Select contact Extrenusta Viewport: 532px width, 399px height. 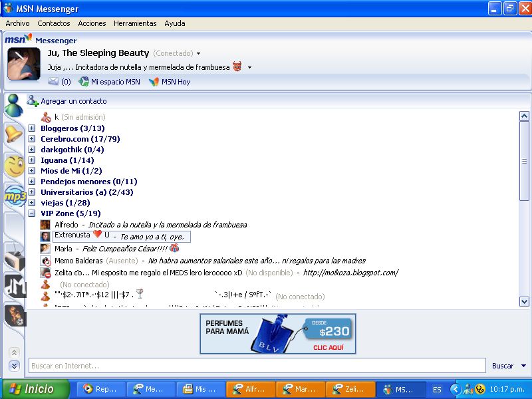tap(115, 237)
